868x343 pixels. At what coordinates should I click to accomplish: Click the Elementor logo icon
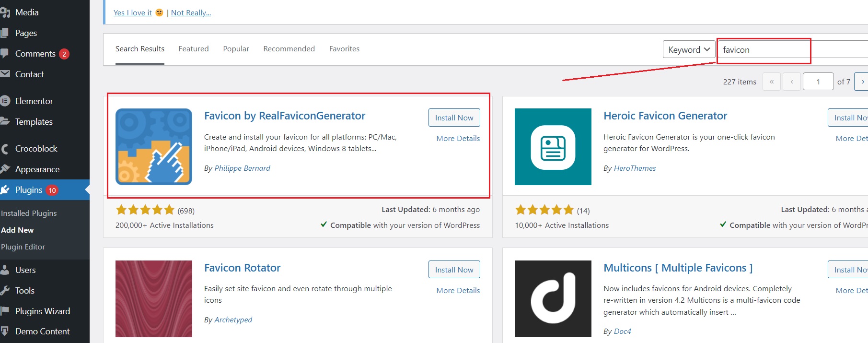(5, 101)
